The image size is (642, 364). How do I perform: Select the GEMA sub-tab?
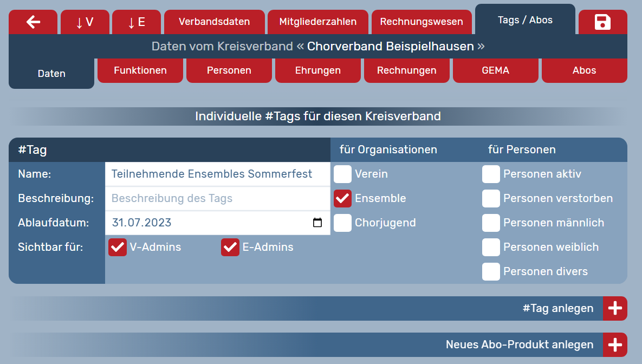(495, 70)
